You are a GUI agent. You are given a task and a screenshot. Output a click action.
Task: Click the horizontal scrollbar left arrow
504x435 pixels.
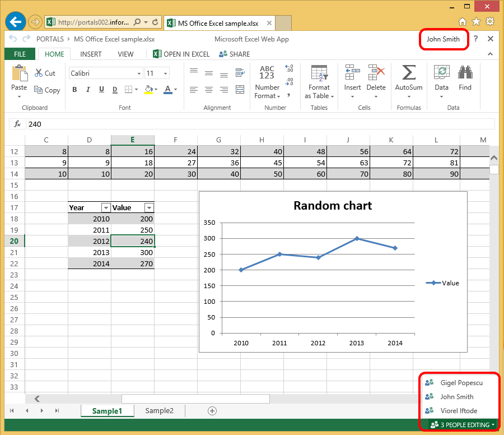(37, 399)
